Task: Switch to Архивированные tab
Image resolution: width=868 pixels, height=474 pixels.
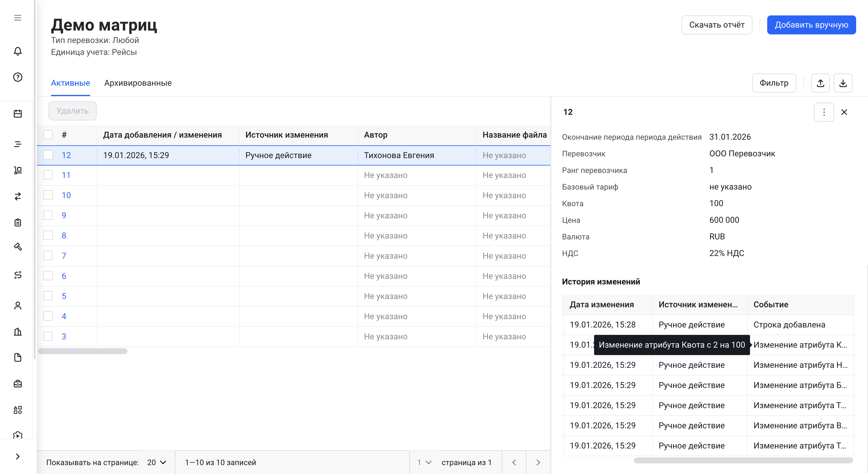Action: 138,83
